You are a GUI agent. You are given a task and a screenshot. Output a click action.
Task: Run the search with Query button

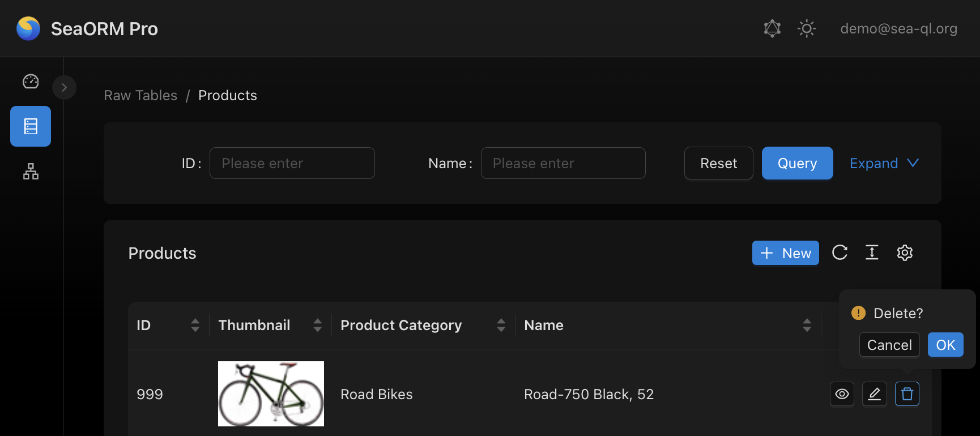(x=797, y=163)
